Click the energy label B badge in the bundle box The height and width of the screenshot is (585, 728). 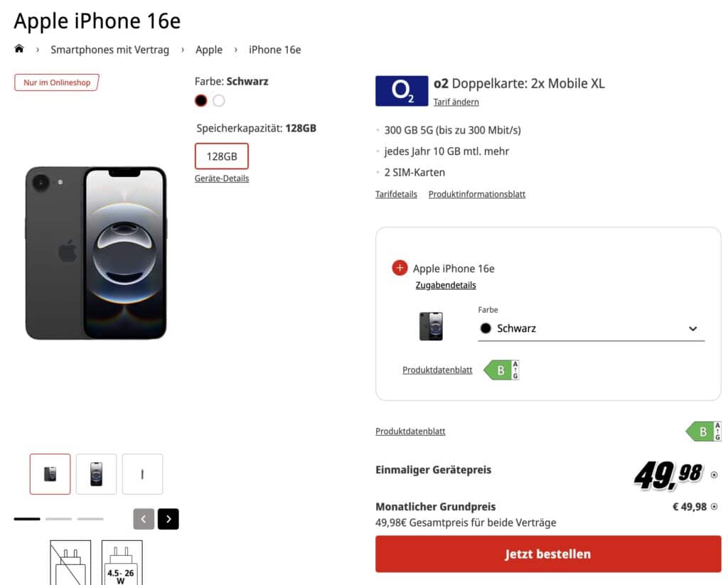[x=502, y=370]
